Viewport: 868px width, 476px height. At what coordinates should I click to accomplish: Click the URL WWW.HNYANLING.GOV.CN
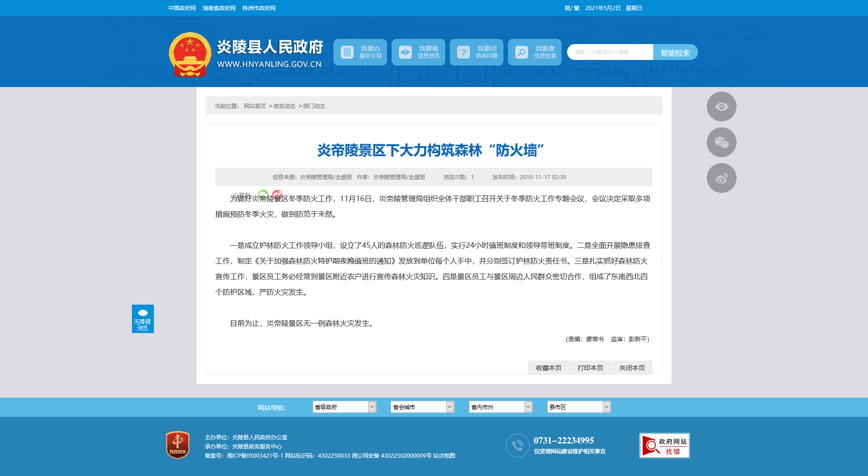[x=269, y=64]
